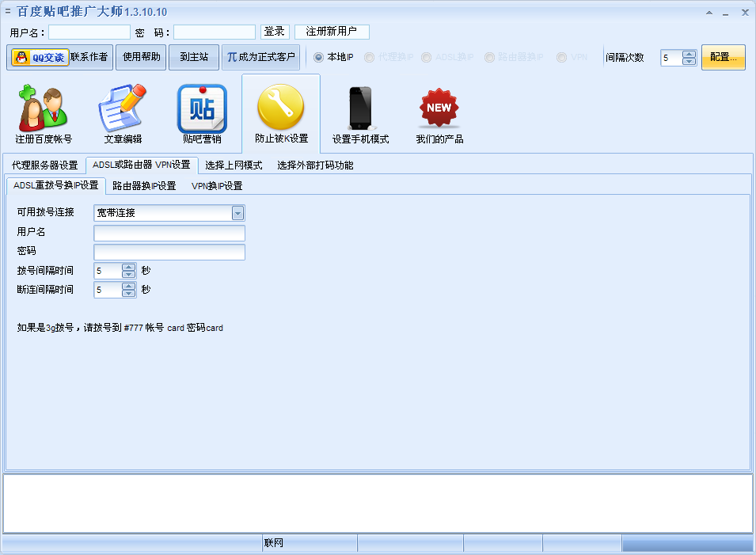The width and height of the screenshot is (756, 555).
Task: Decrease the 断连间隔时间 spinner value
Action: pos(129,294)
